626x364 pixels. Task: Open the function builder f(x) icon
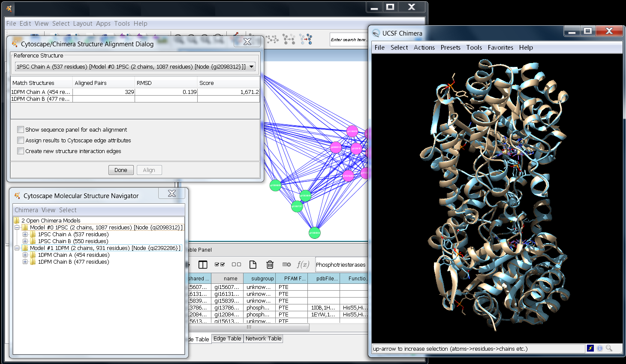[x=303, y=265]
